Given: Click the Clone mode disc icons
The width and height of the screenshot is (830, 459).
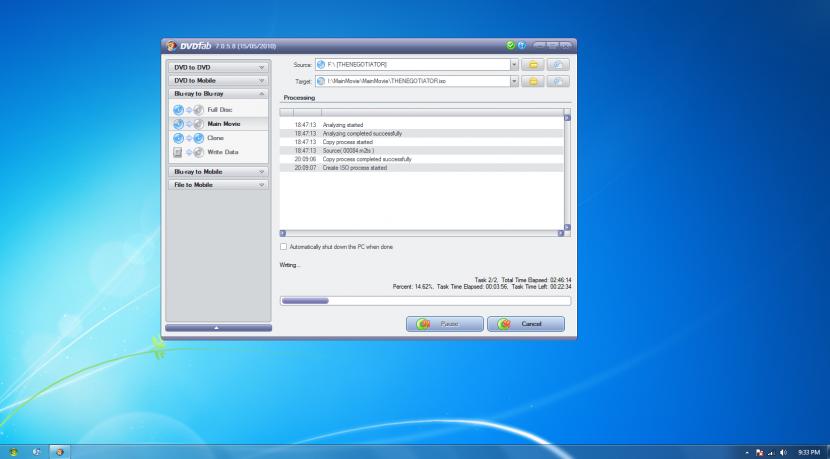Looking at the screenshot, I should tap(188, 138).
